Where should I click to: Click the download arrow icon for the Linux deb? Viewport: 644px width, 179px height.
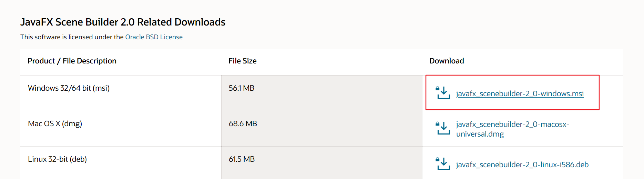point(443,164)
